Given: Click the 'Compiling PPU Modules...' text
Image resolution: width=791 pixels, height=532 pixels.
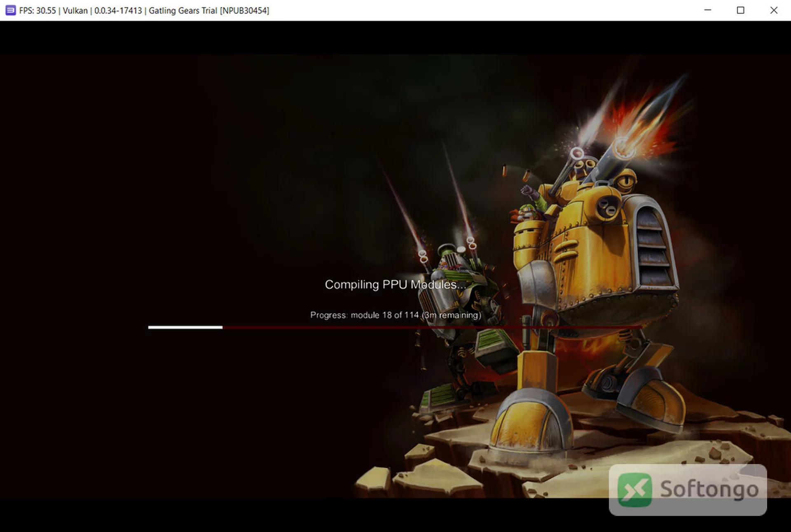Looking at the screenshot, I should pyautogui.click(x=395, y=285).
